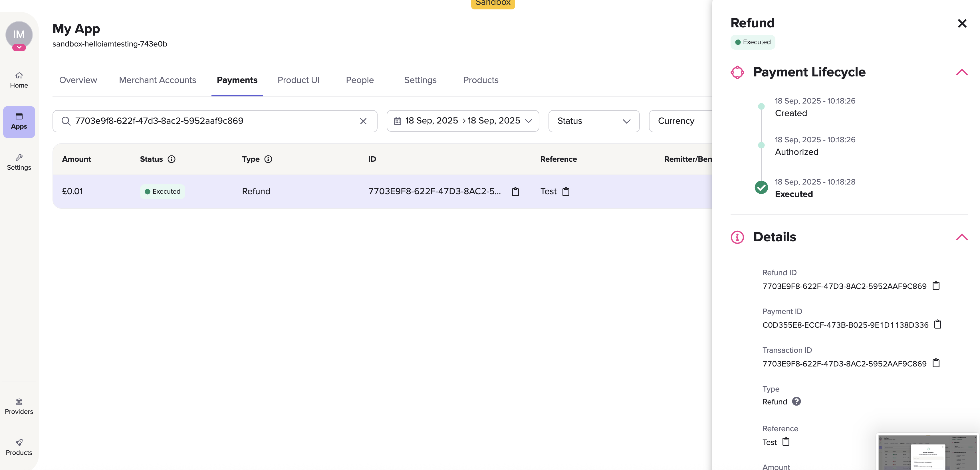The width and height of the screenshot is (980, 470).
Task: Copy the Refund ID in Details panel
Action: 936,285
